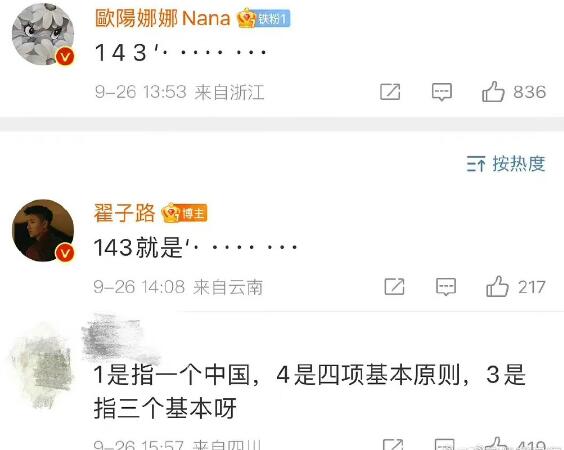The height and width of the screenshot is (450, 564).
Task: Tap 歐陽娜娜 Nana's flower avatar
Action: pos(43,34)
